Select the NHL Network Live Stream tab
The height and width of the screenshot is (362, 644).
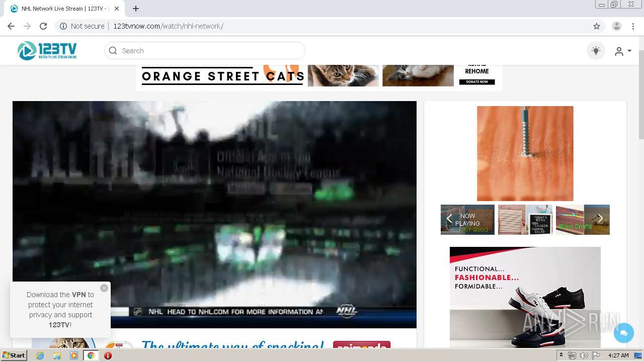65,9
